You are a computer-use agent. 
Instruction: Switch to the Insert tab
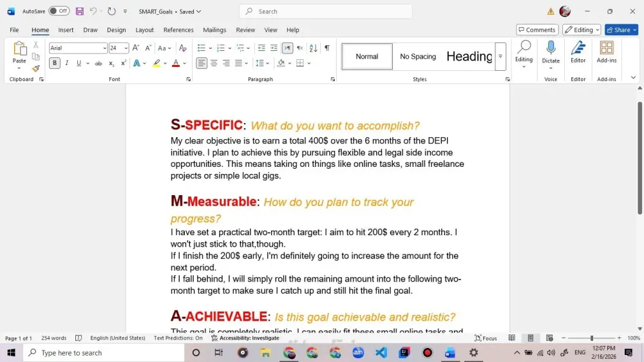(x=66, y=30)
